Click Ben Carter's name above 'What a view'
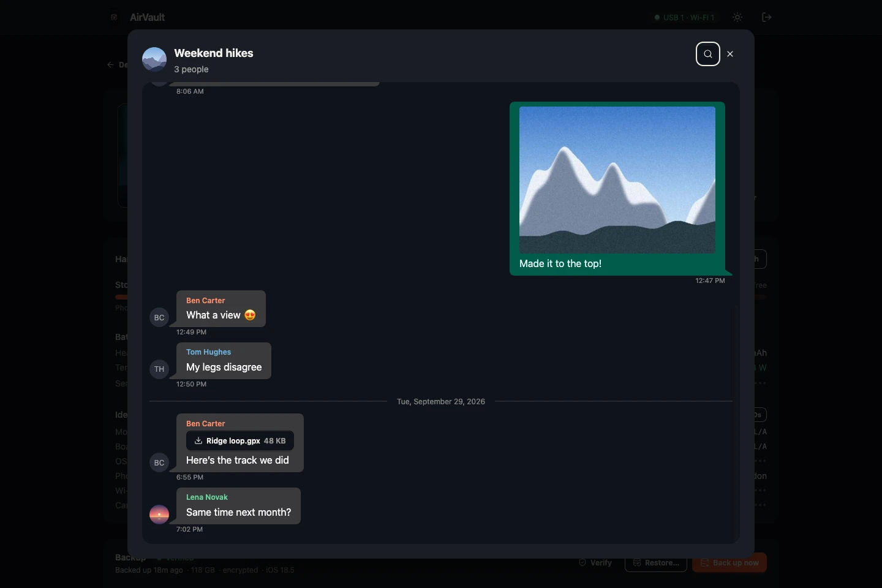Viewport: 882px width, 588px height. [206, 301]
